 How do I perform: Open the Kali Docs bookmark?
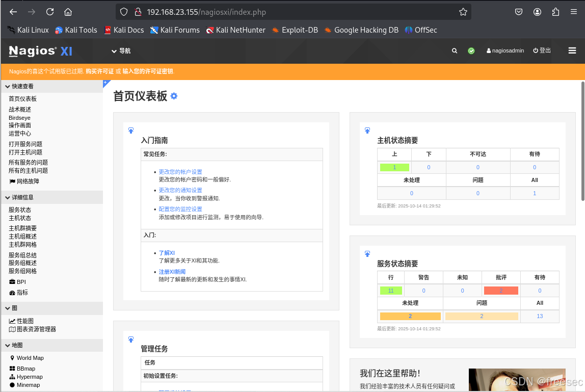[124, 30]
